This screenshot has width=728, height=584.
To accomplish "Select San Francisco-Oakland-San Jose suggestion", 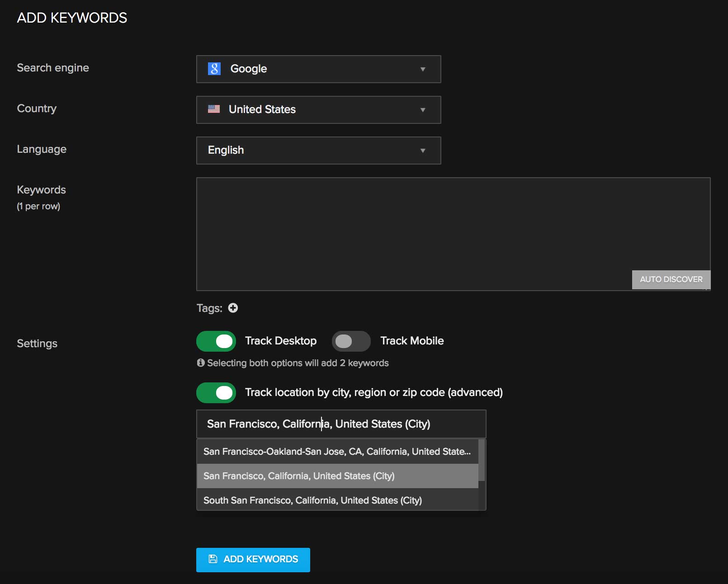I will click(x=337, y=452).
